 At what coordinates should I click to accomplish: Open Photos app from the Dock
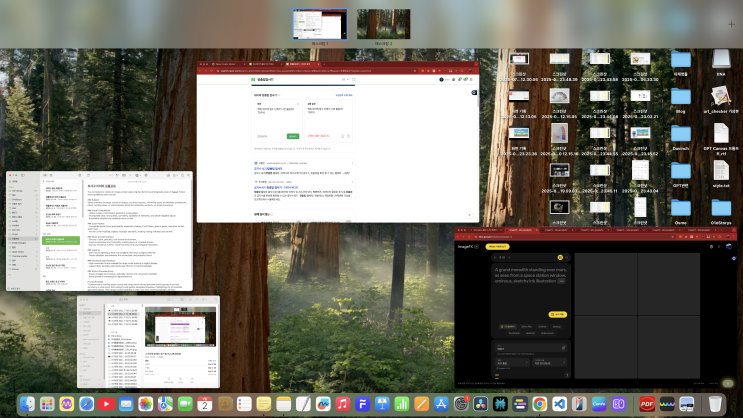[x=145, y=404]
